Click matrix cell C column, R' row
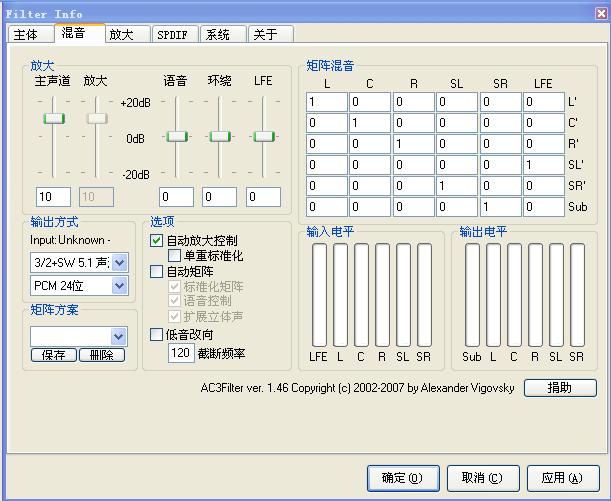The image size is (611, 501). tap(370, 144)
